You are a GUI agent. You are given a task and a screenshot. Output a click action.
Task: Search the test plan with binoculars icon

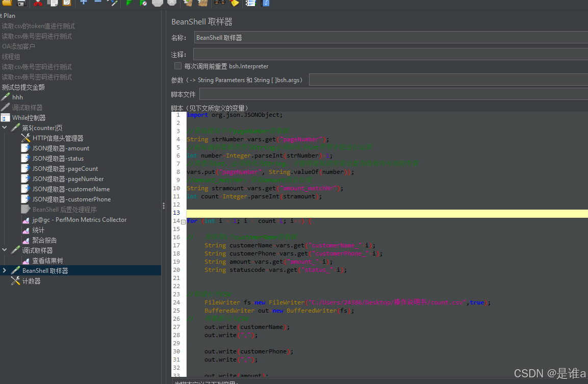coord(219,4)
